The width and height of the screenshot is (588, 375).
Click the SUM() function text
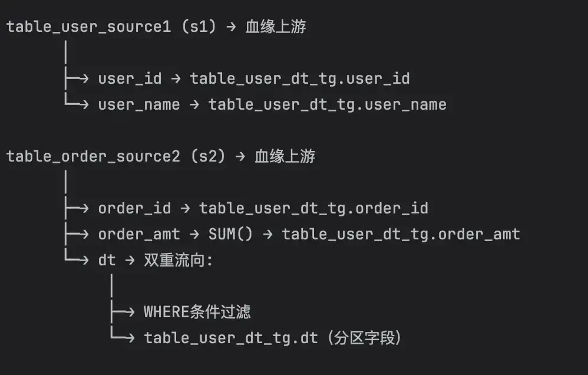[x=230, y=234]
